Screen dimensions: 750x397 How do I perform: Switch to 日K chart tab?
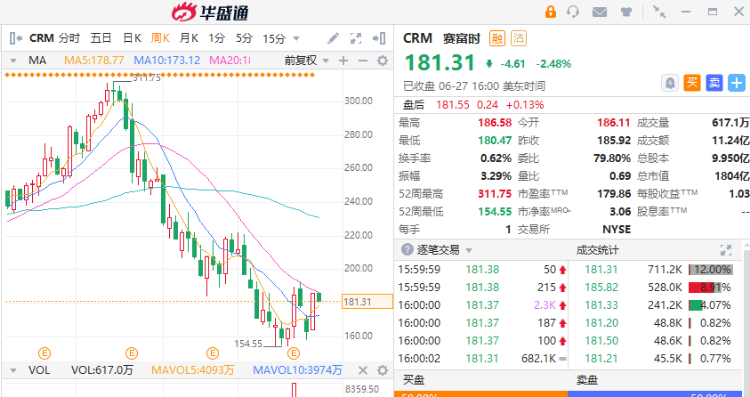132,38
